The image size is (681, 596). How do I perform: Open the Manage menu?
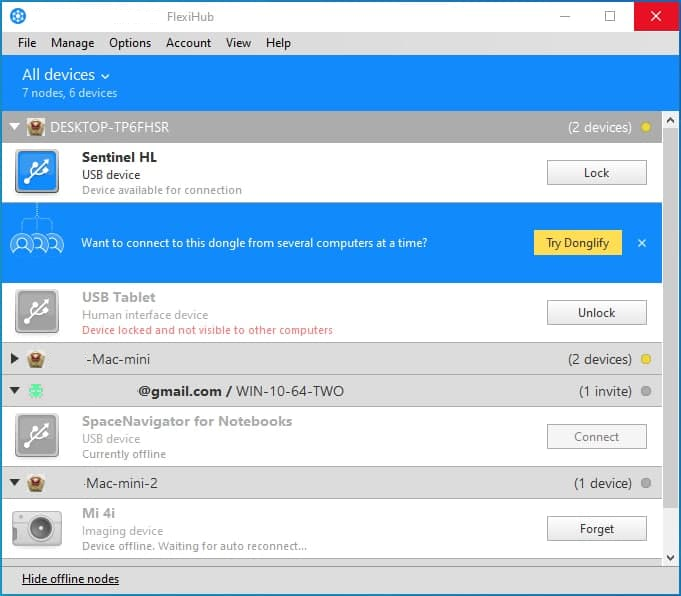point(73,43)
